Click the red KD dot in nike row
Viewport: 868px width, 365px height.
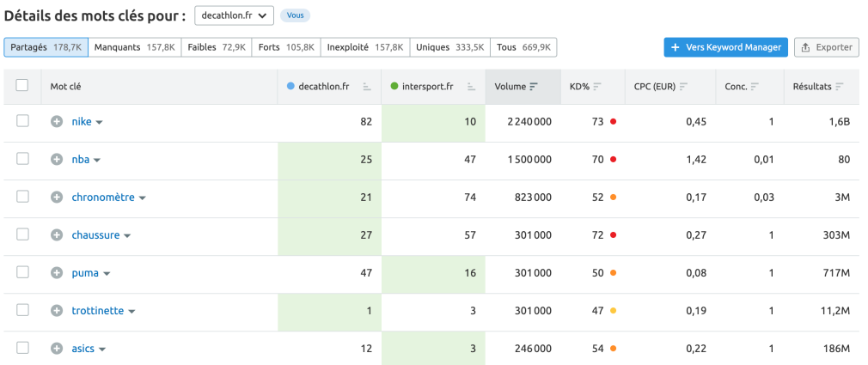pyautogui.click(x=613, y=122)
